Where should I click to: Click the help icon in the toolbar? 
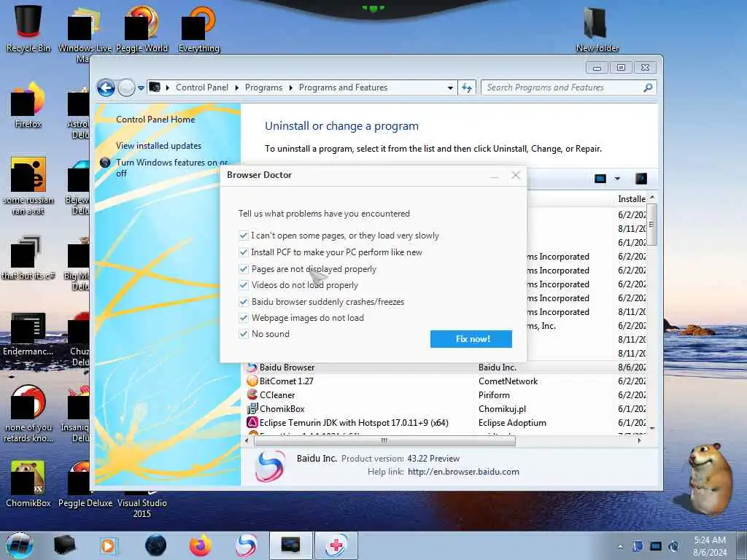[x=641, y=179]
